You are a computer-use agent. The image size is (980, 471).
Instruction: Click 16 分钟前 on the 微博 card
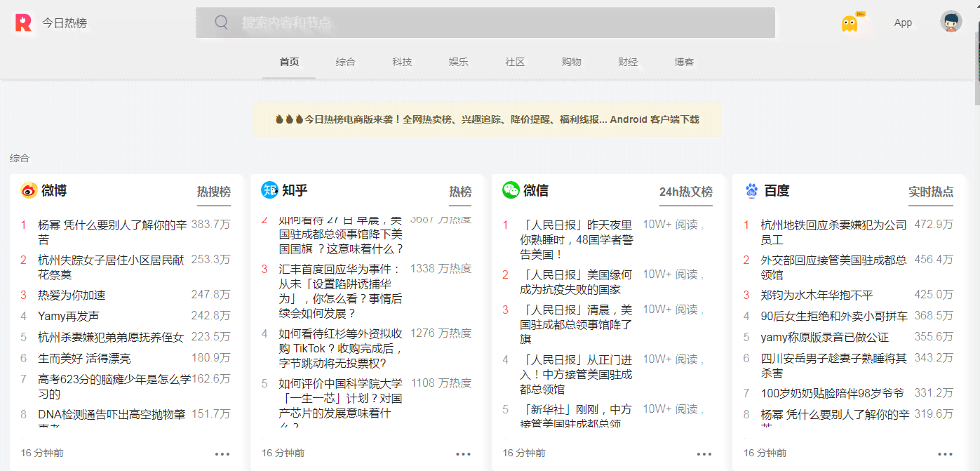coord(42,453)
